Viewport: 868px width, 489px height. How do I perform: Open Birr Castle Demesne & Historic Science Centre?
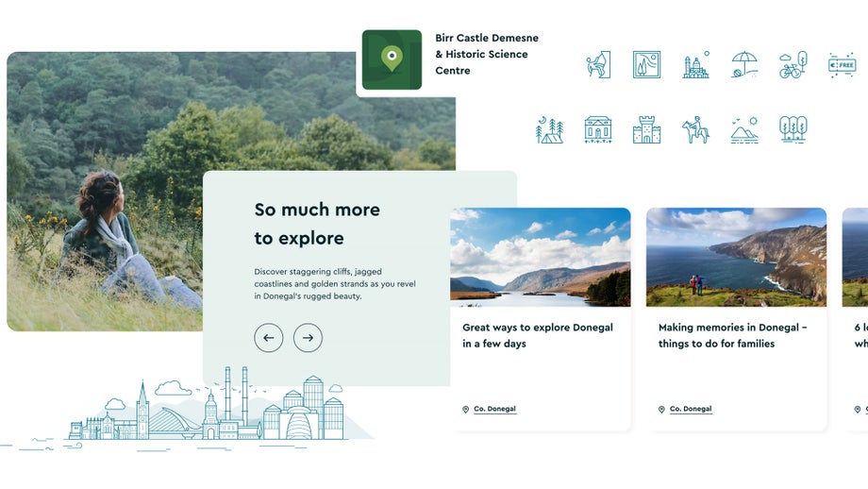click(487, 54)
